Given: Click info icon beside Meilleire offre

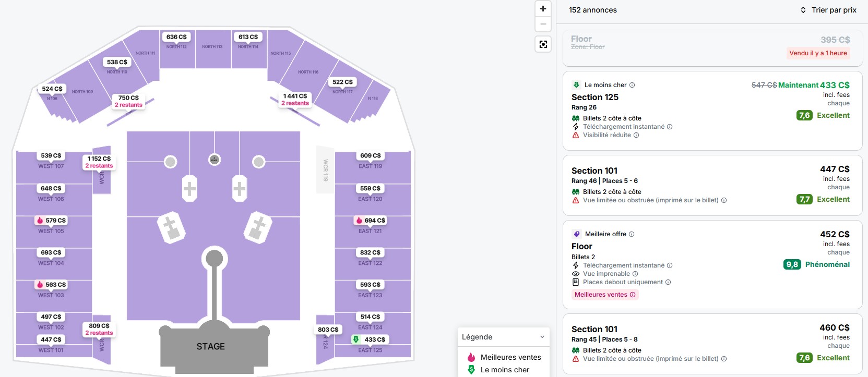Looking at the screenshot, I should [x=632, y=234].
